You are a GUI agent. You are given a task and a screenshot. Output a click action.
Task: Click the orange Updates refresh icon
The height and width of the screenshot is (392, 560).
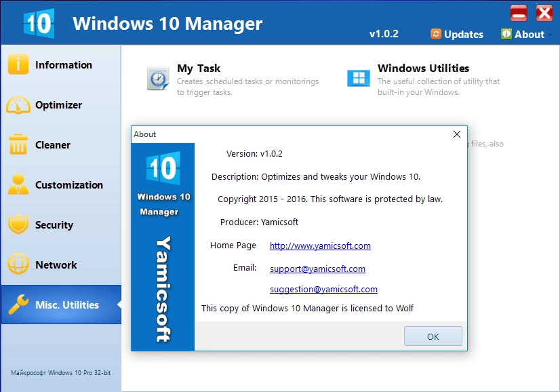click(x=436, y=34)
